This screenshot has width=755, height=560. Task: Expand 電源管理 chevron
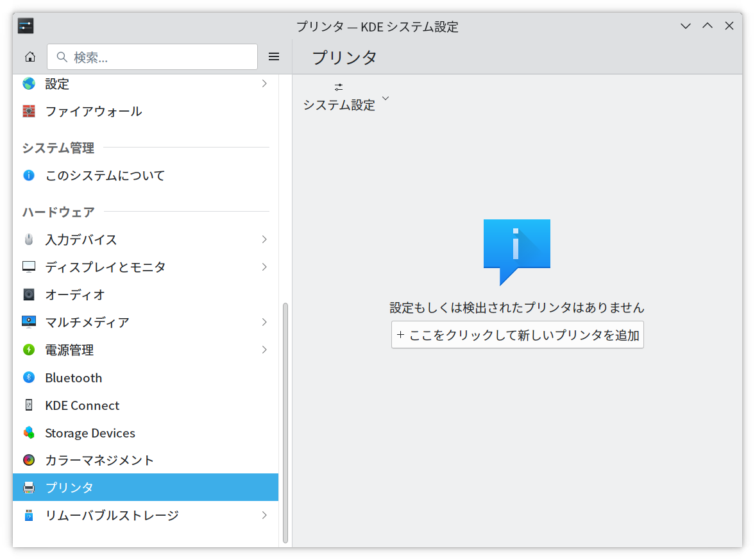click(x=264, y=350)
